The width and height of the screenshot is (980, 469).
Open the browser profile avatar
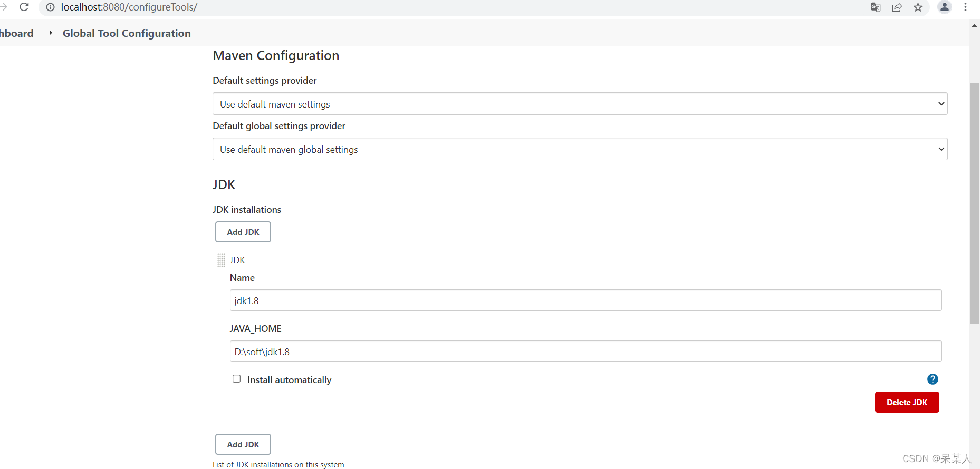pyautogui.click(x=945, y=7)
